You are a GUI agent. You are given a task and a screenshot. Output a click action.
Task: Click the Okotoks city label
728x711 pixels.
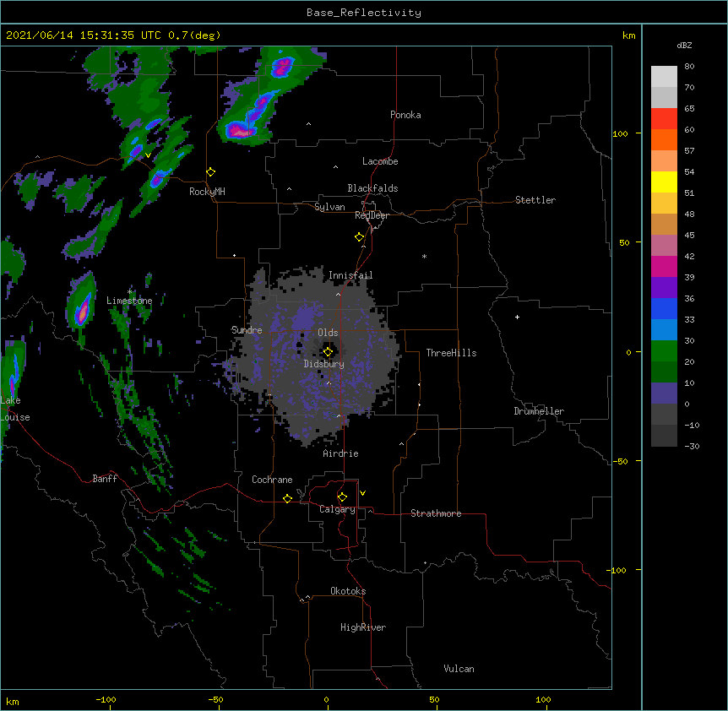pos(348,591)
